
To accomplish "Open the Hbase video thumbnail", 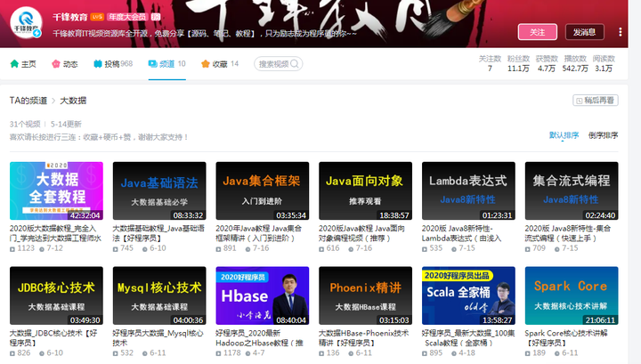I will pyautogui.click(x=263, y=295).
